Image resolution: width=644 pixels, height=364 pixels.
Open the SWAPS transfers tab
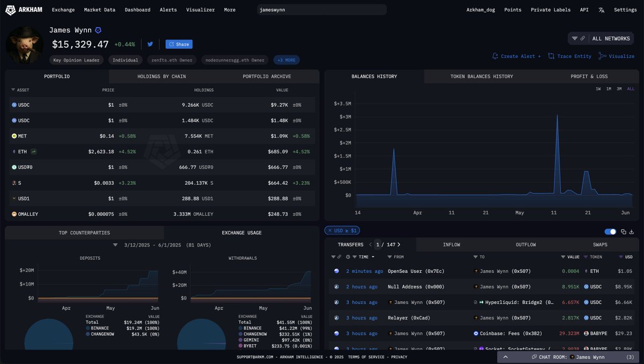tap(601, 245)
